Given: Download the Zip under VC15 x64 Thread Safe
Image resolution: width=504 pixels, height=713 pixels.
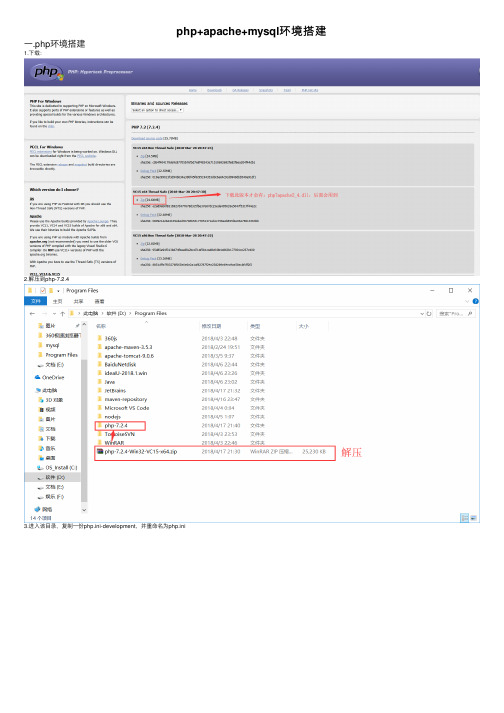Looking at the screenshot, I should 142,200.
